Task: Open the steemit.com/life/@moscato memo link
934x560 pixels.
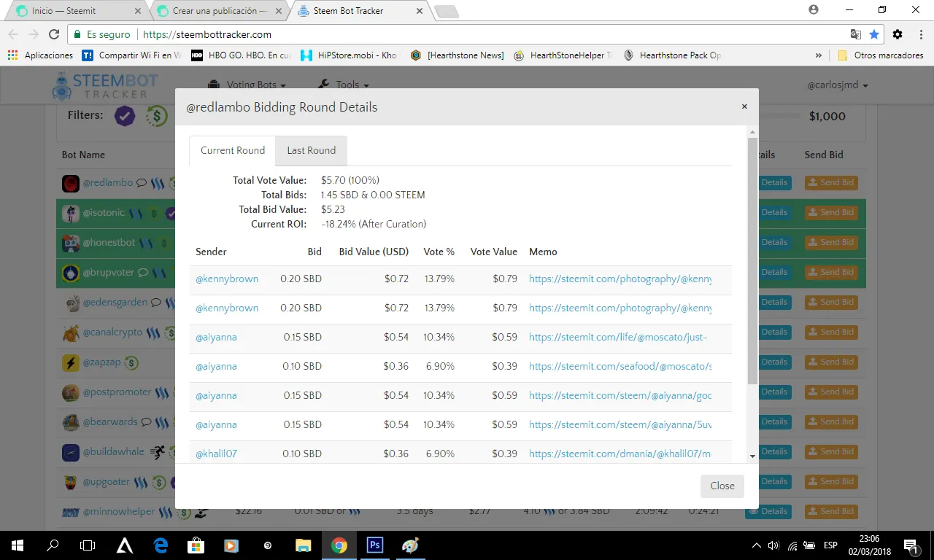Action: pyautogui.click(x=618, y=337)
